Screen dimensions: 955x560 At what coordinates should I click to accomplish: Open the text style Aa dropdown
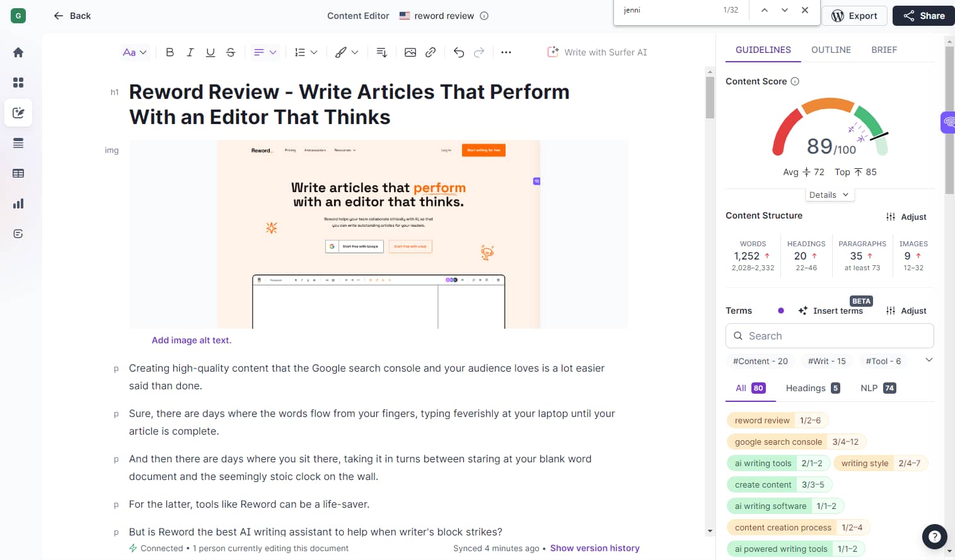click(134, 52)
